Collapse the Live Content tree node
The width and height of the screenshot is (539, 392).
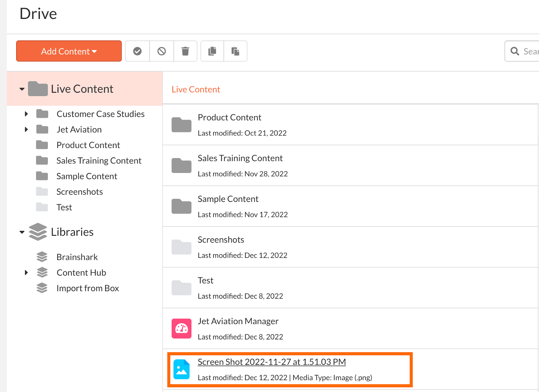(22, 89)
